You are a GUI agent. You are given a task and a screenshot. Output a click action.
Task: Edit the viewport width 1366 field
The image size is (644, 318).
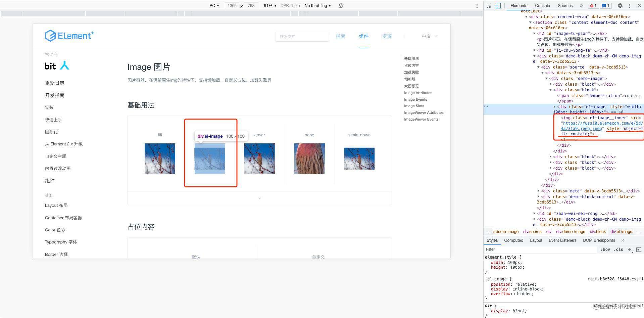[232, 6]
